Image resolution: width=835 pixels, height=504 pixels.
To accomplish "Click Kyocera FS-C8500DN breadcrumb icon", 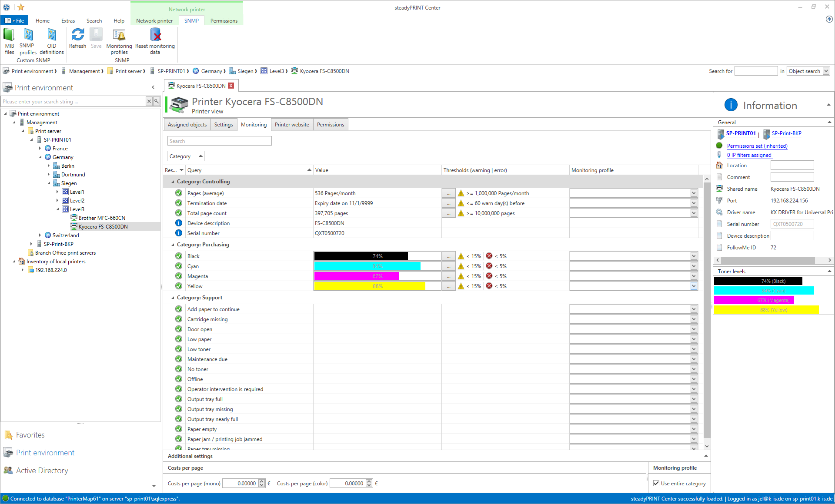I will click(x=294, y=71).
